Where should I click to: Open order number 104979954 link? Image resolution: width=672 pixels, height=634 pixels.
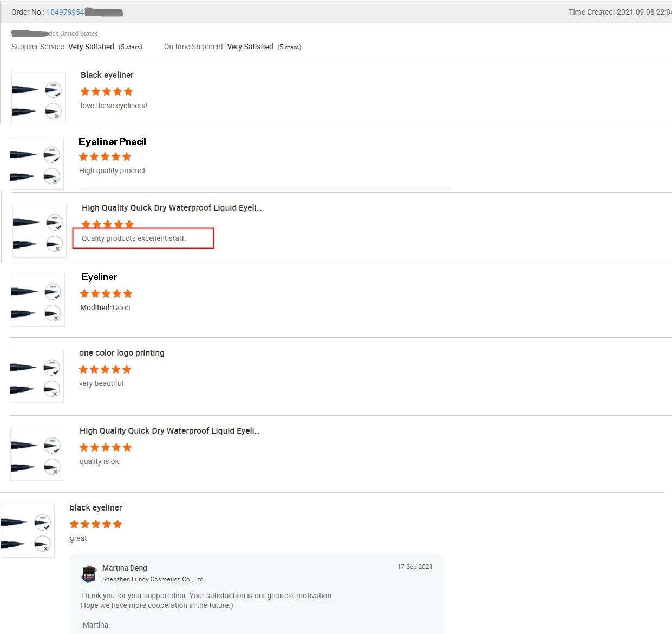click(66, 12)
